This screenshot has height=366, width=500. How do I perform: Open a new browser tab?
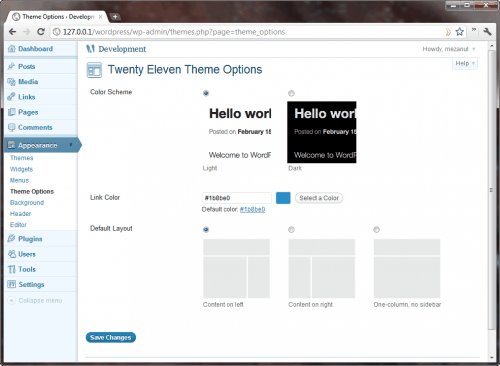(x=115, y=16)
